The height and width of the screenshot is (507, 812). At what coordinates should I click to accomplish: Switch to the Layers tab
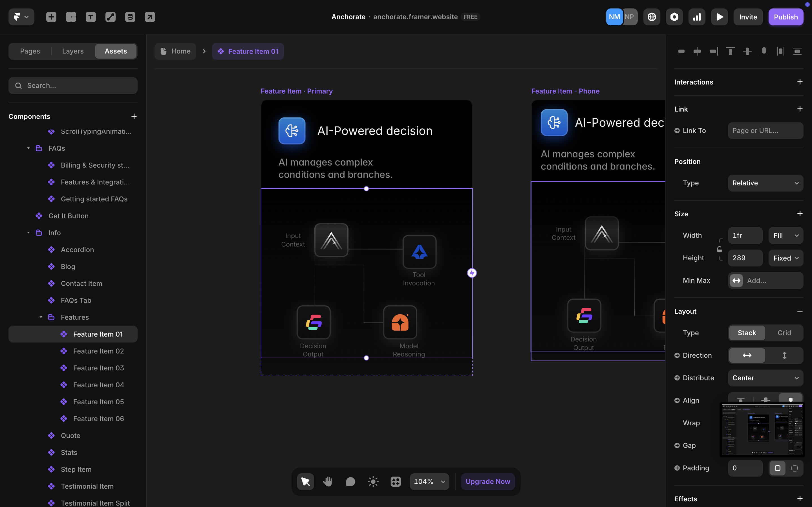coord(73,51)
